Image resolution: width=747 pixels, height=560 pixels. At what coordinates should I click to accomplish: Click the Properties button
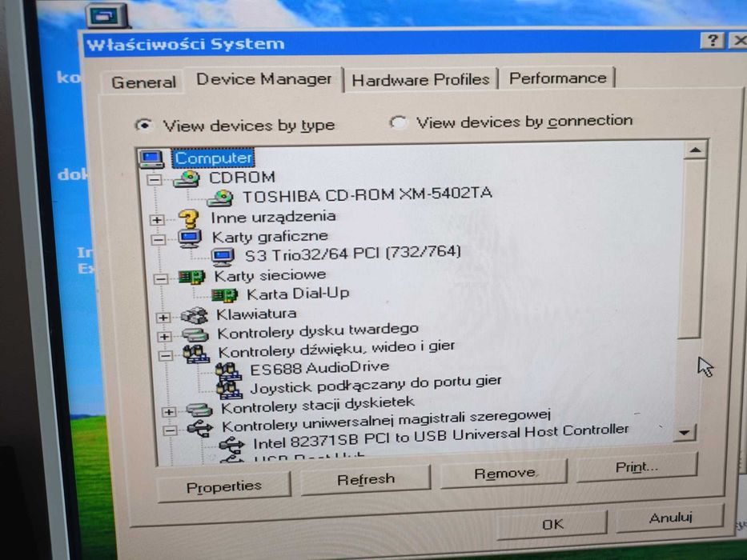coord(224,486)
